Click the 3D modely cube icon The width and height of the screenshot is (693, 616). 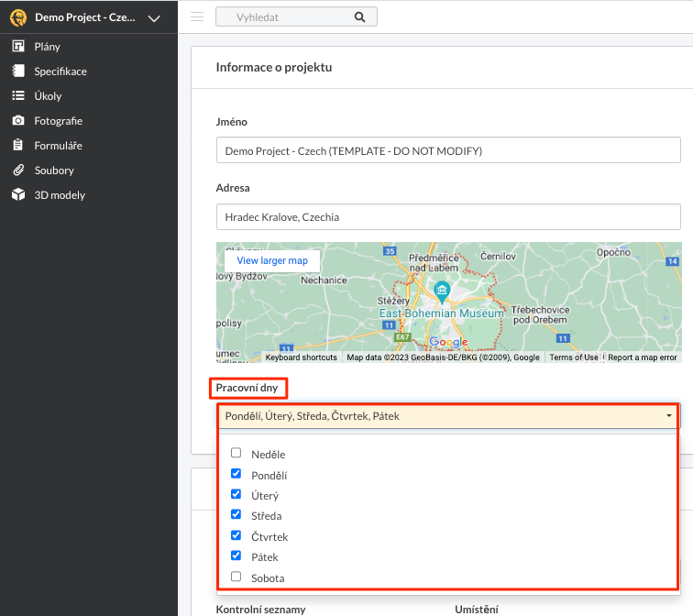[x=17, y=195]
